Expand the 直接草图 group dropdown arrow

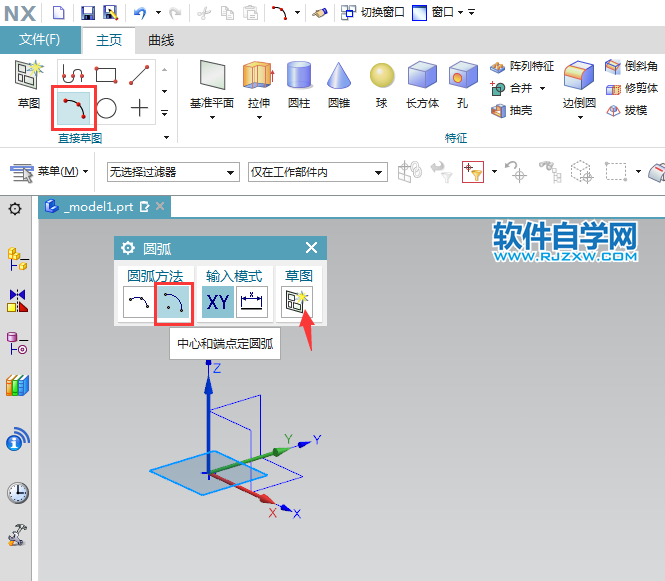click(x=166, y=137)
